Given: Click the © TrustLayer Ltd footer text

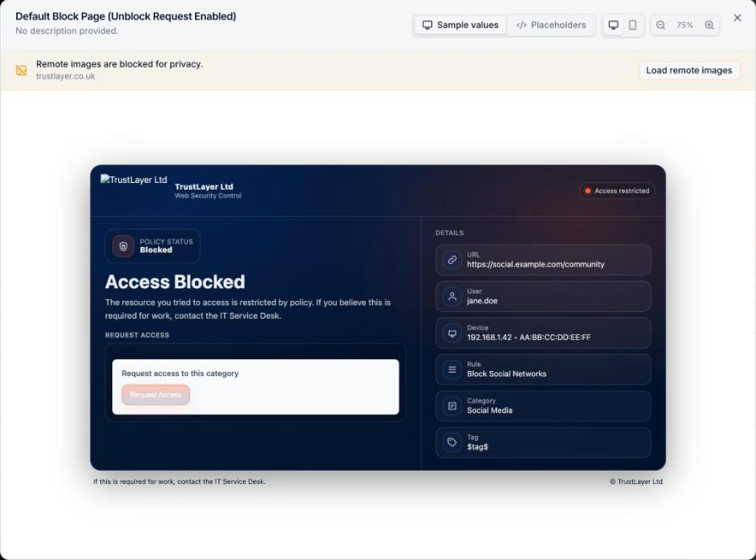Looking at the screenshot, I should click(636, 482).
